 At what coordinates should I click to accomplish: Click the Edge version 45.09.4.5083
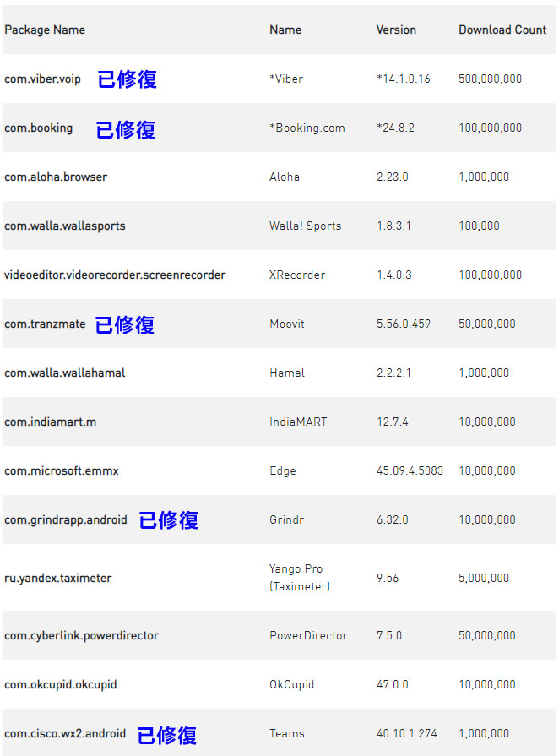tap(410, 470)
